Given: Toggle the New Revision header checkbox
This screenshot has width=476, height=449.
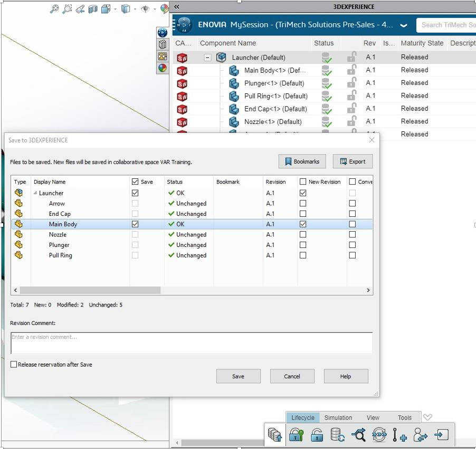Looking at the screenshot, I should (x=303, y=181).
